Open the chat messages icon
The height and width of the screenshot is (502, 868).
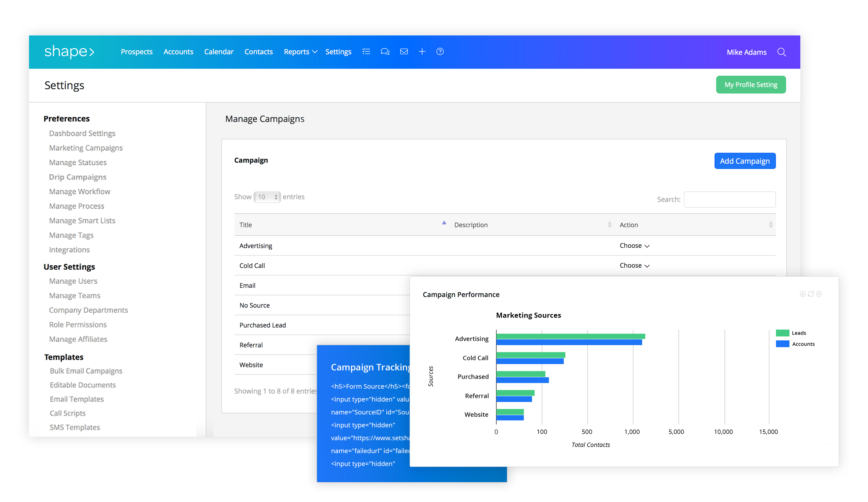tap(385, 52)
